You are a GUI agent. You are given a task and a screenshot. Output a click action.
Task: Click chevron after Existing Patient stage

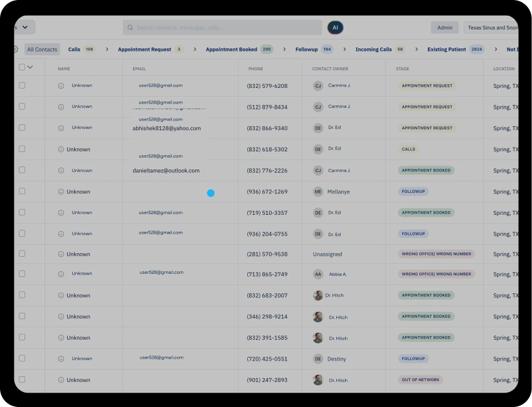[496, 49]
